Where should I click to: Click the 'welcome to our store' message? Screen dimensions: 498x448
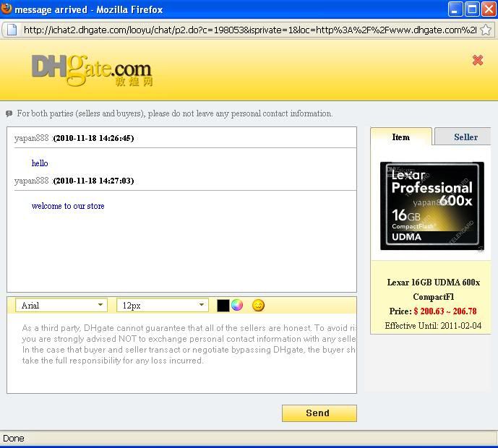pyautogui.click(x=68, y=206)
